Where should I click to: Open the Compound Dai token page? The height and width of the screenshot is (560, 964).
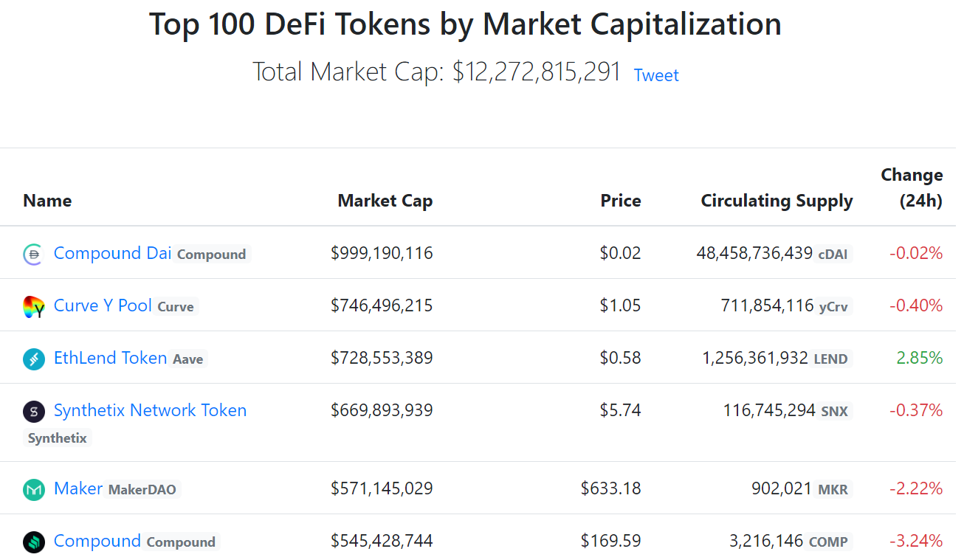(x=111, y=252)
